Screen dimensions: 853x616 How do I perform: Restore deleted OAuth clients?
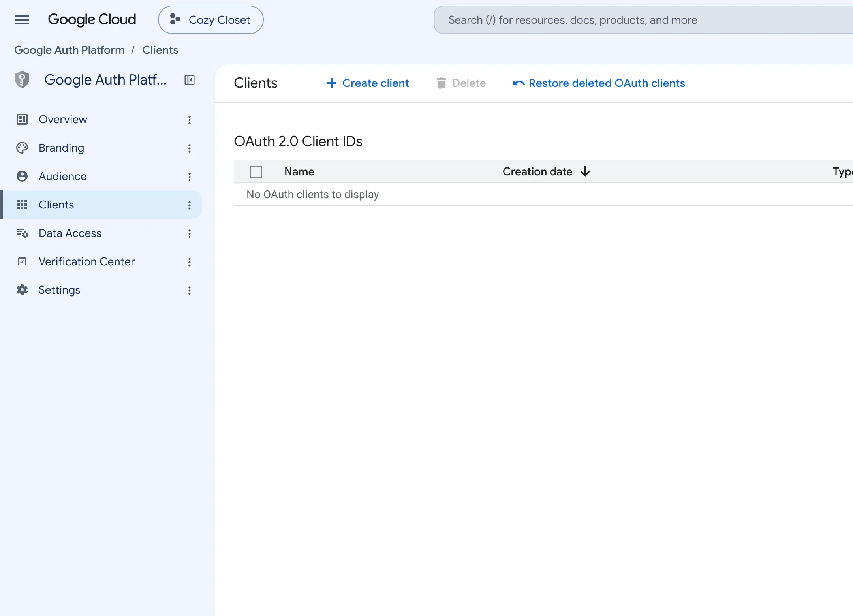599,83
